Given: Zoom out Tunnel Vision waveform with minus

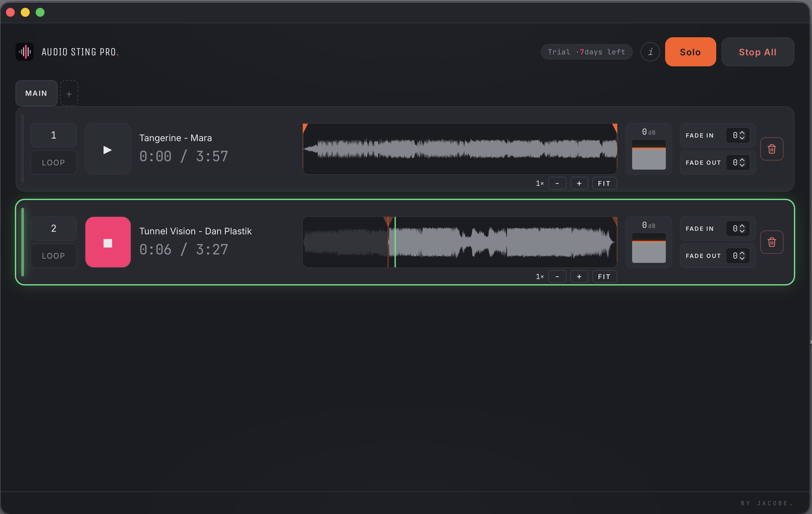Looking at the screenshot, I should 557,276.
